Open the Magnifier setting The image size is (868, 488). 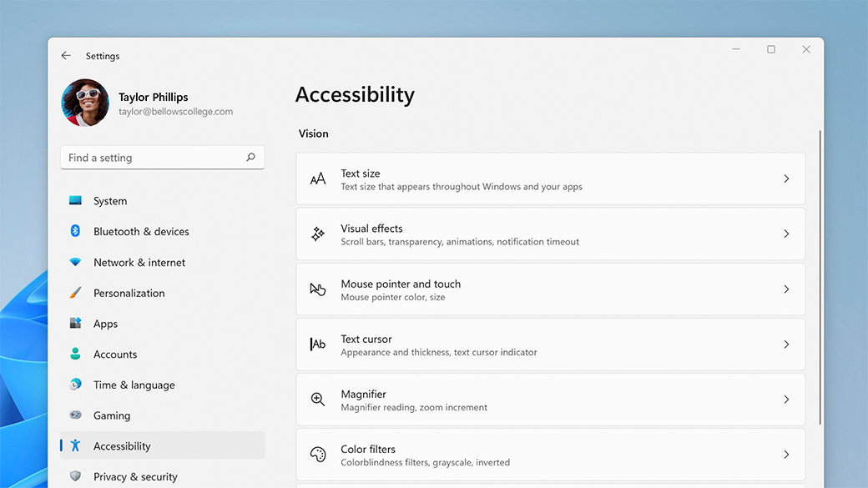[x=550, y=399]
